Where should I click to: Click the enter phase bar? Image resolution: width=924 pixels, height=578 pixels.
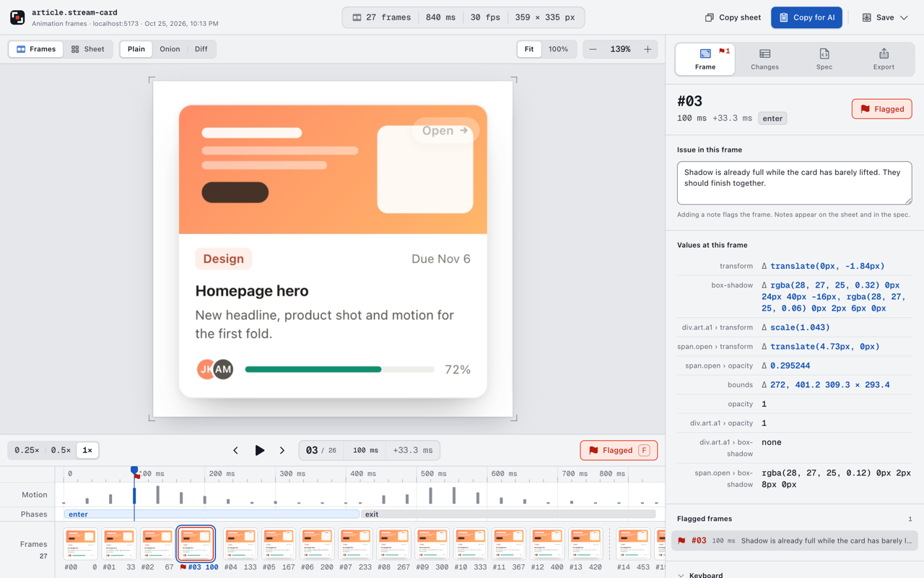pos(212,514)
